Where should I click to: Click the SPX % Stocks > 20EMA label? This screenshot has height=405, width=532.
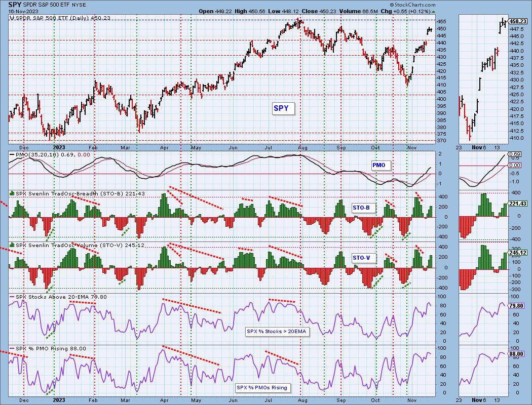[276, 332]
